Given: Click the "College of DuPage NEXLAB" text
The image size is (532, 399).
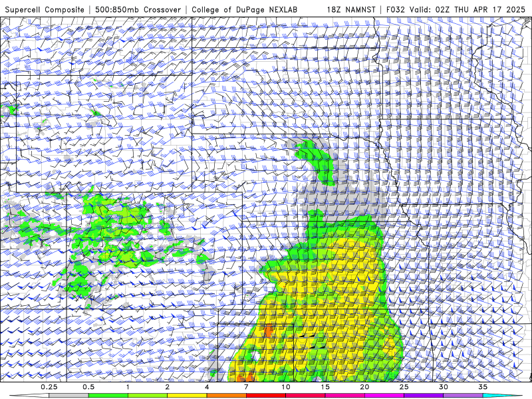Looking at the screenshot, I should [x=244, y=9].
